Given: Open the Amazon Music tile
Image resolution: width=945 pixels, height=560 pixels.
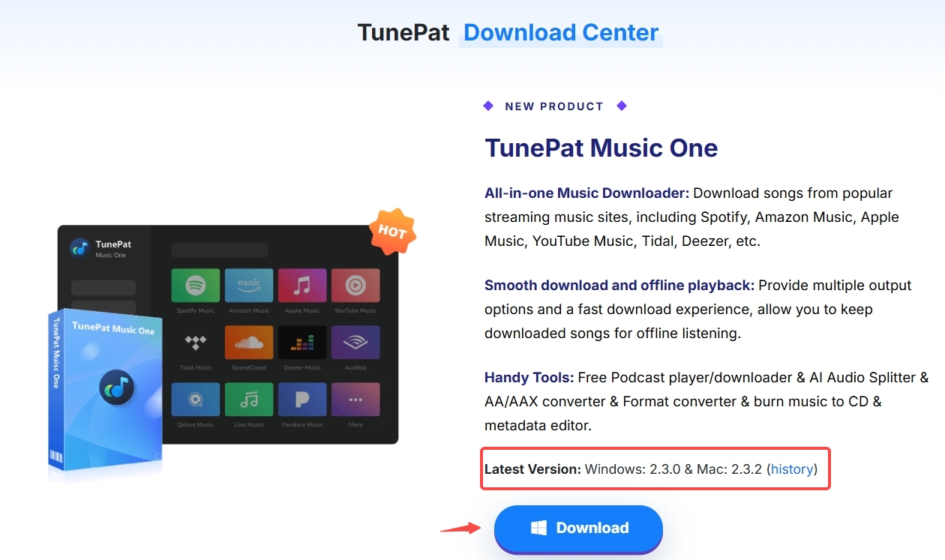Looking at the screenshot, I should pos(248,285).
